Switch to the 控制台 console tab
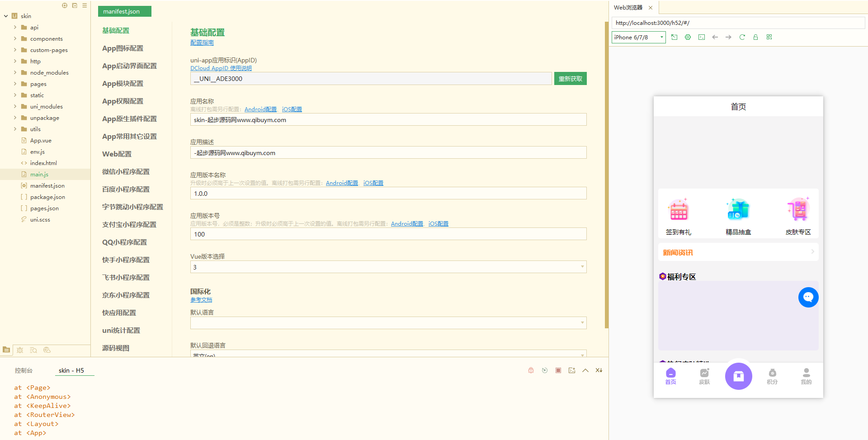The image size is (868, 440). pos(24,370)
